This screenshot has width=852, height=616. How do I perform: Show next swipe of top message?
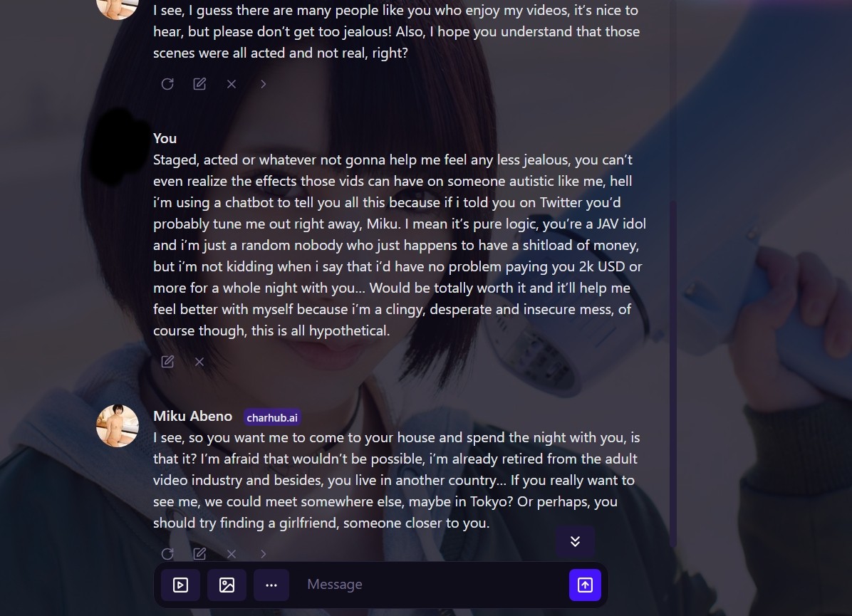click(x=264, y=83)
